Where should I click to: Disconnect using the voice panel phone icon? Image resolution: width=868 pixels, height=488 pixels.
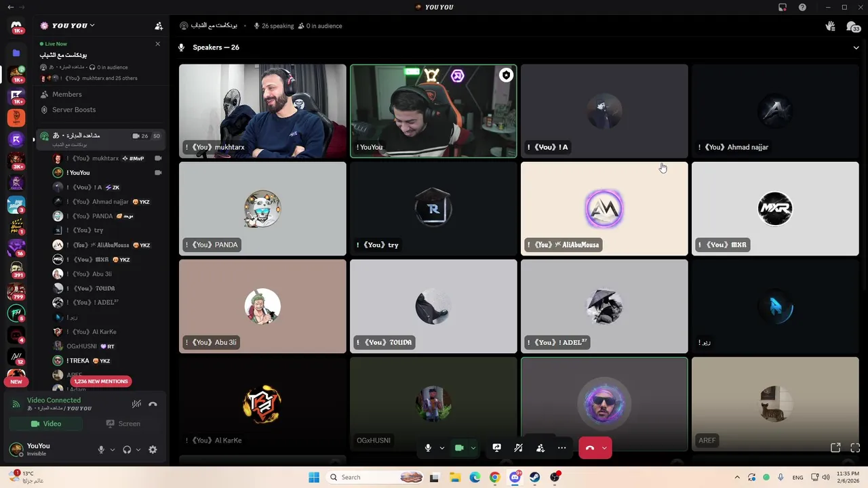click(x=153, y=404)
